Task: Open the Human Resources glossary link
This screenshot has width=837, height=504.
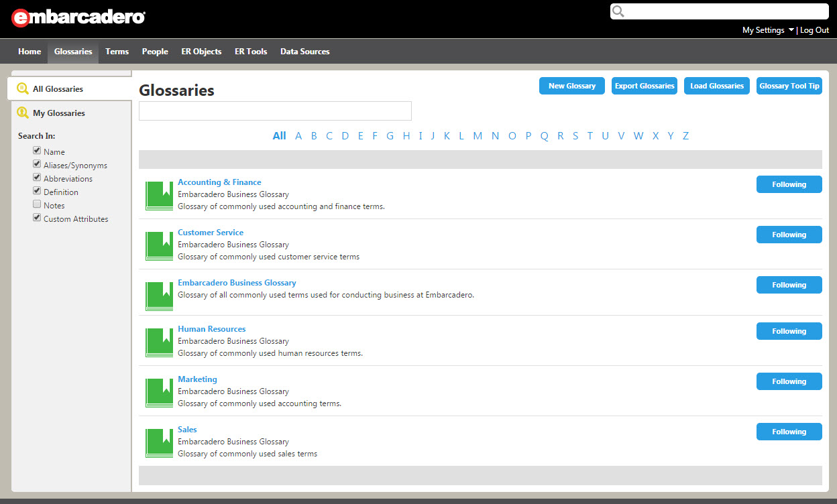Action: click(212, 329)
